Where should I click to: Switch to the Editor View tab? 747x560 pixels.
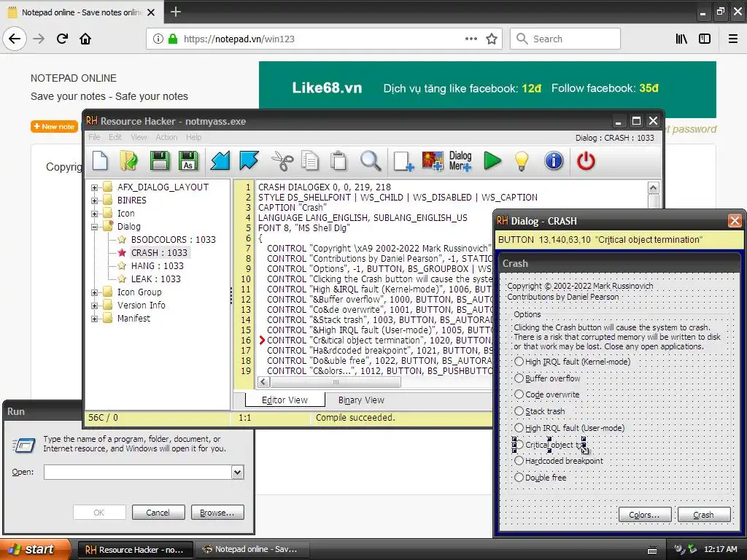click(x=285, y=400)
